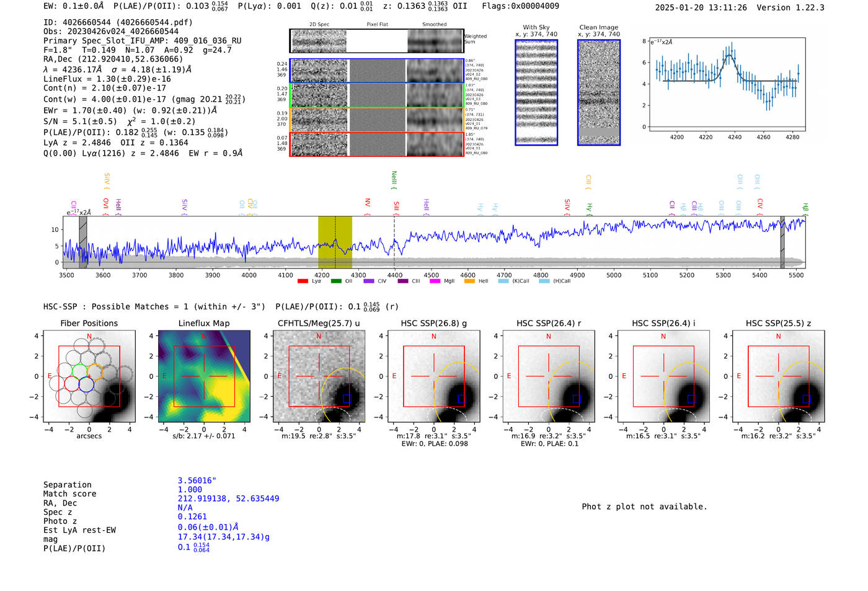Select the CFHTLS/Meg u-band cutout

[x=319, y=376]
